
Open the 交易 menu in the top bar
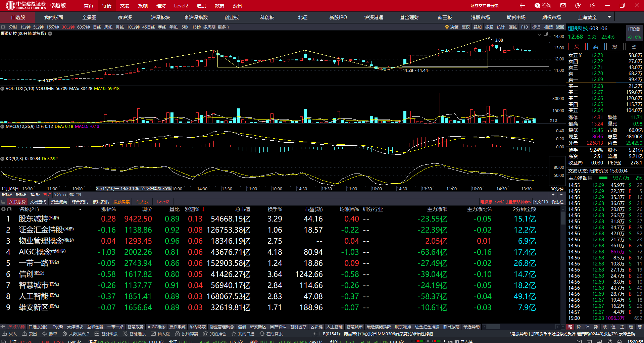tap(125, 6)
